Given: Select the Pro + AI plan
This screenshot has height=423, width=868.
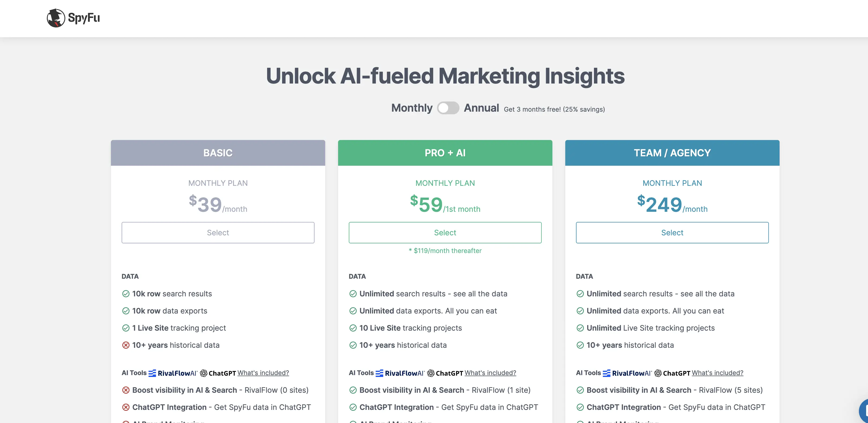Looking at the screenshot, I should coord(445,232).
